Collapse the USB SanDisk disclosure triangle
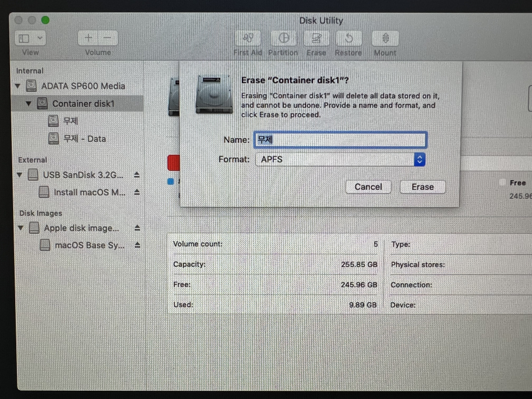 pos(20,175)
